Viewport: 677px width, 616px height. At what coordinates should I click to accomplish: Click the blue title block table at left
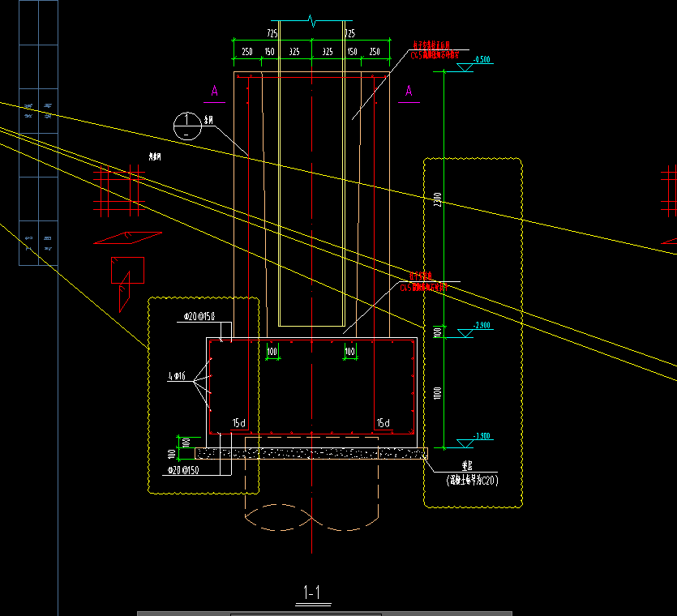(38, 133)
